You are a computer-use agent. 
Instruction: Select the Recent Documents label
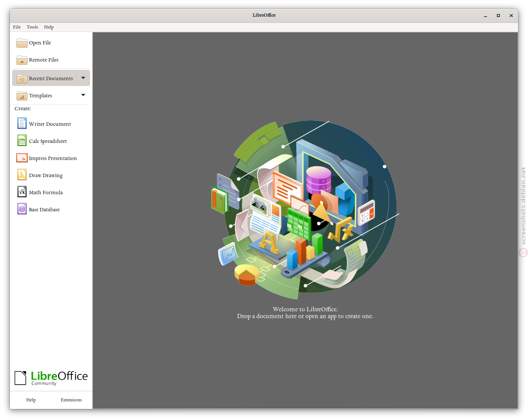click(x=51, y=78)
